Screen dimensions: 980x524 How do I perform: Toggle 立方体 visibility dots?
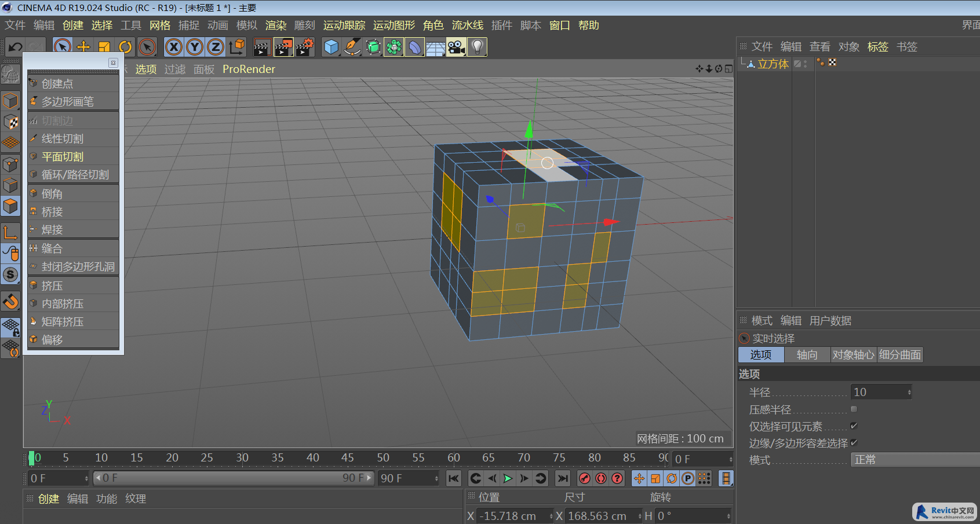(805, 64)
